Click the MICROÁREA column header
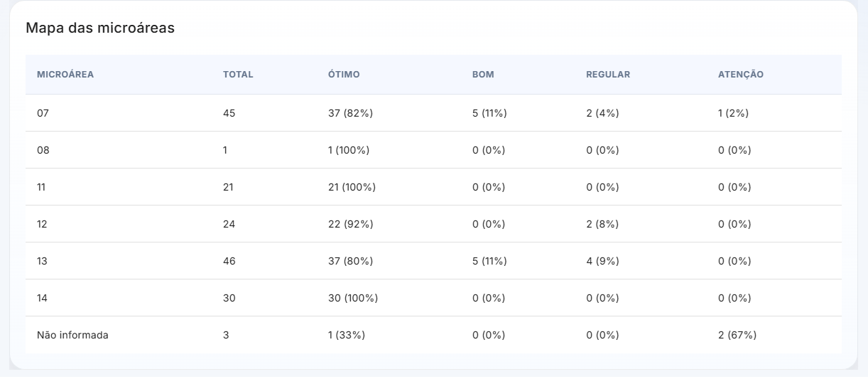 tap(65, 75)
